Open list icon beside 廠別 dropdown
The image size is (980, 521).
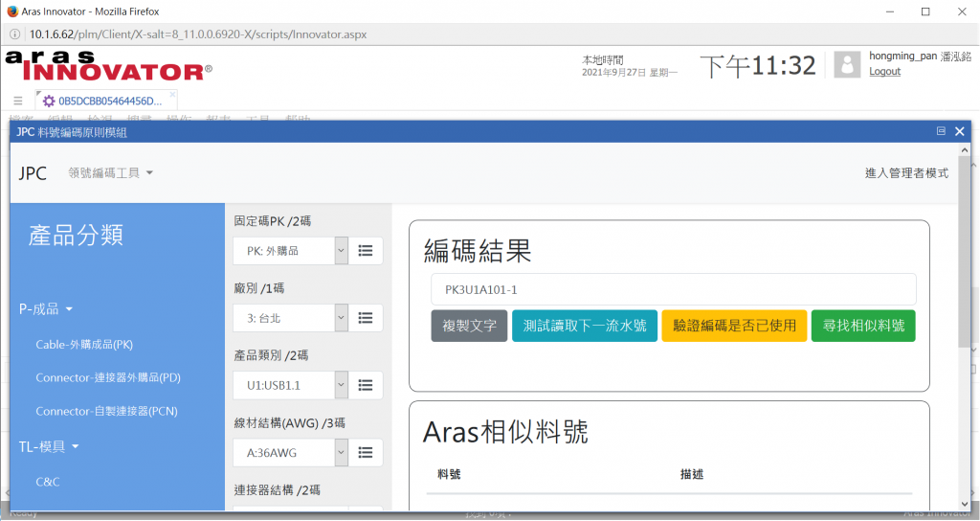coord(366,318)
